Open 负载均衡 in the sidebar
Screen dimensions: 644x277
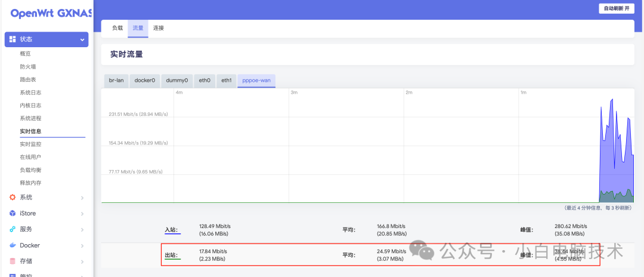(x=30, y=170)
